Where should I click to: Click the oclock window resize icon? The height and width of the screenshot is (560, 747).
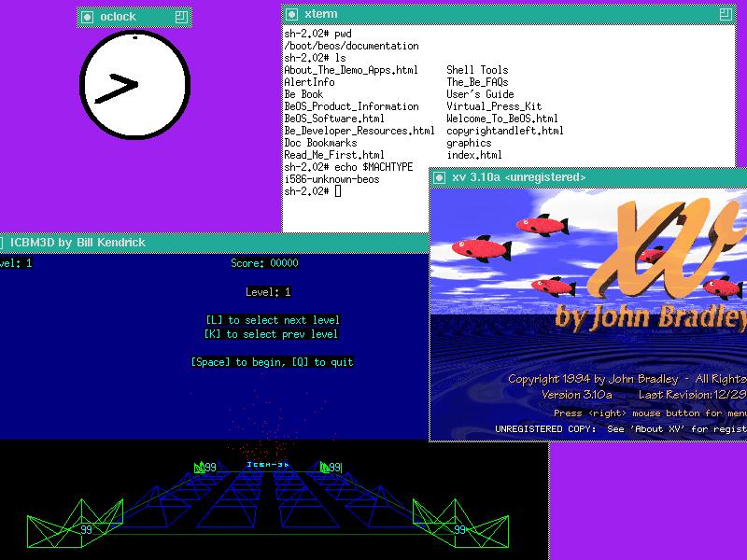181,17
